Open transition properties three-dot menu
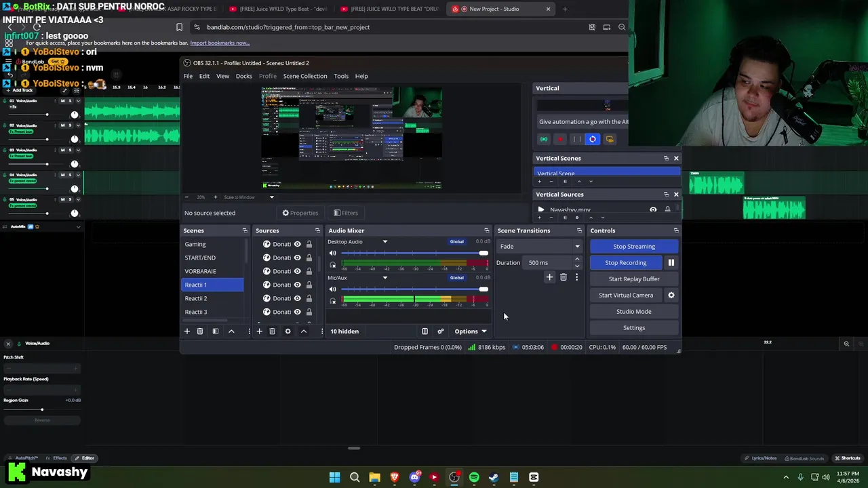868x488 pixels. tap(577, 277)
